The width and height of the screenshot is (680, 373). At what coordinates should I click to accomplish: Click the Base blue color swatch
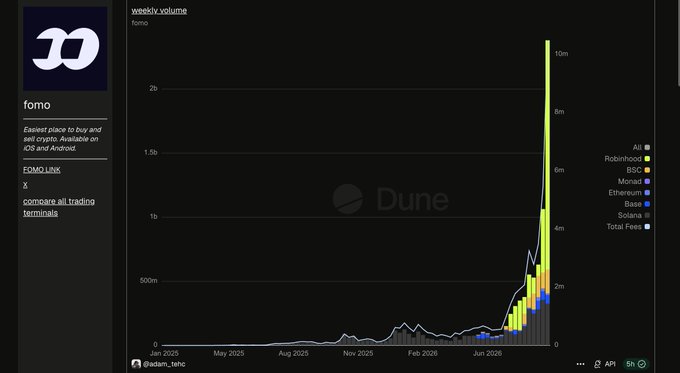[647, 204]
